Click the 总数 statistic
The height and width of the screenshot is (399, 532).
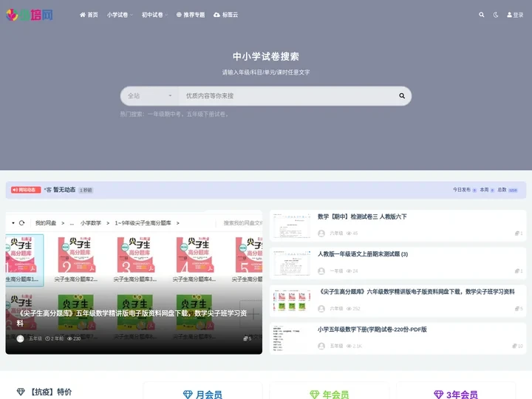coord(507,190)
